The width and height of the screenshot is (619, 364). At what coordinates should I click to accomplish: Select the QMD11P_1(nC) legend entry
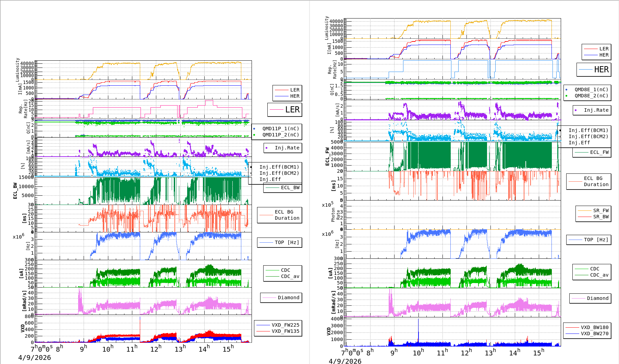[x=280, y=129]
